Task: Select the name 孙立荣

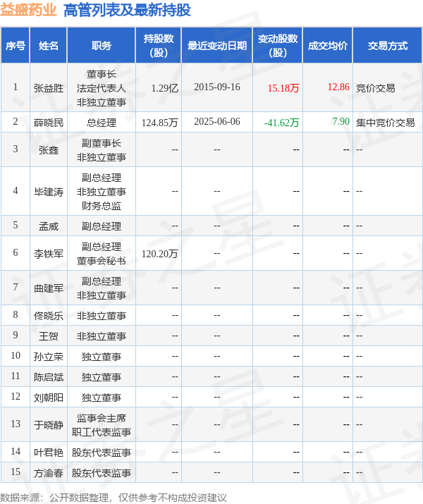Action: coord(49,357)
